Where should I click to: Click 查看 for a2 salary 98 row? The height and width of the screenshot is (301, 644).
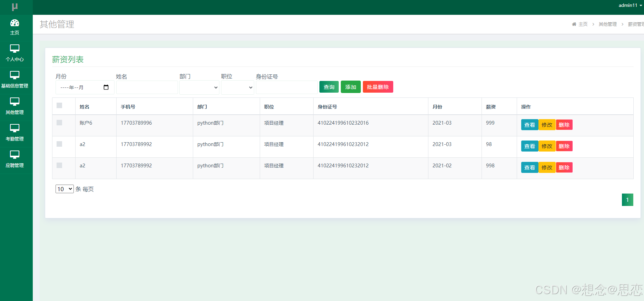pyautogui.click(x=529, y=146)
